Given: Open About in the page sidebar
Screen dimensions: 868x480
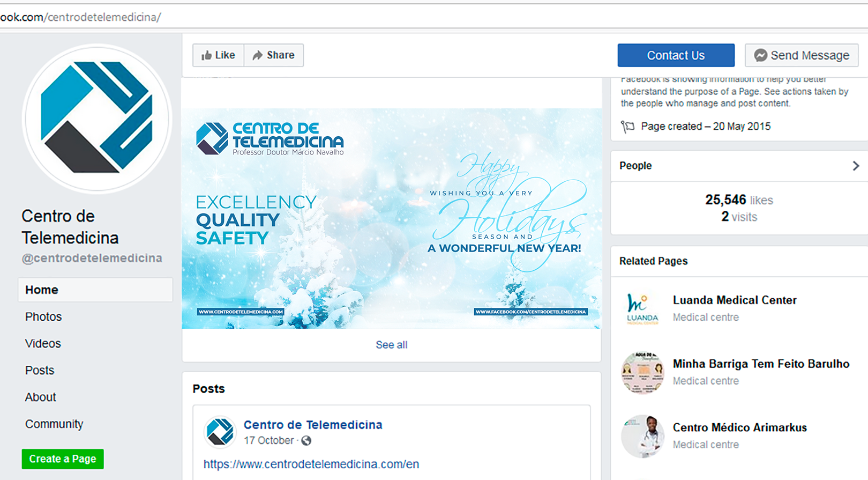Looking at the screenshot, I should tap(40, 397).
